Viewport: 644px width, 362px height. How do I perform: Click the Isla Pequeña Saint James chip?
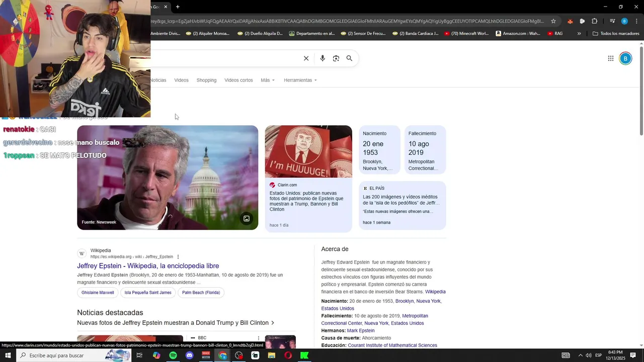pos(148,293)
